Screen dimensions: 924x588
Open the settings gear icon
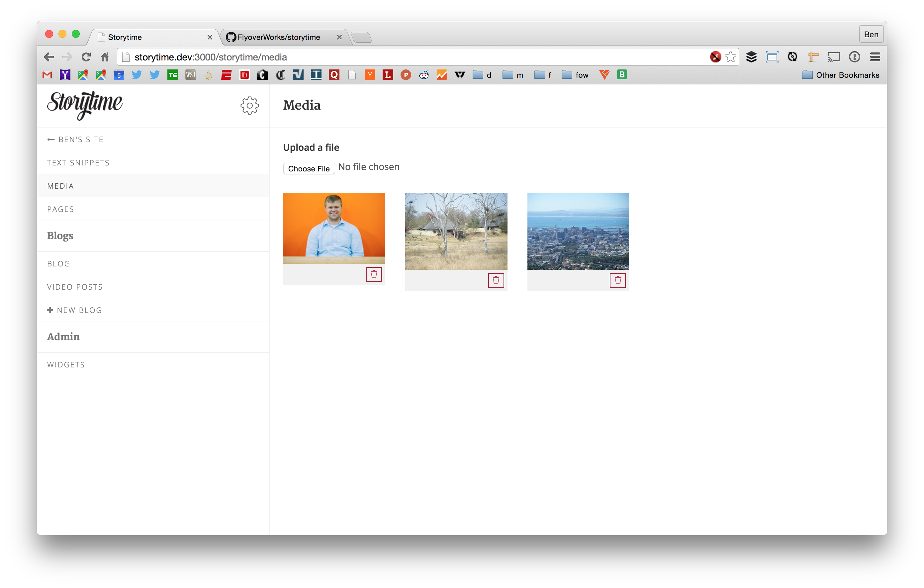coord(249,106)
